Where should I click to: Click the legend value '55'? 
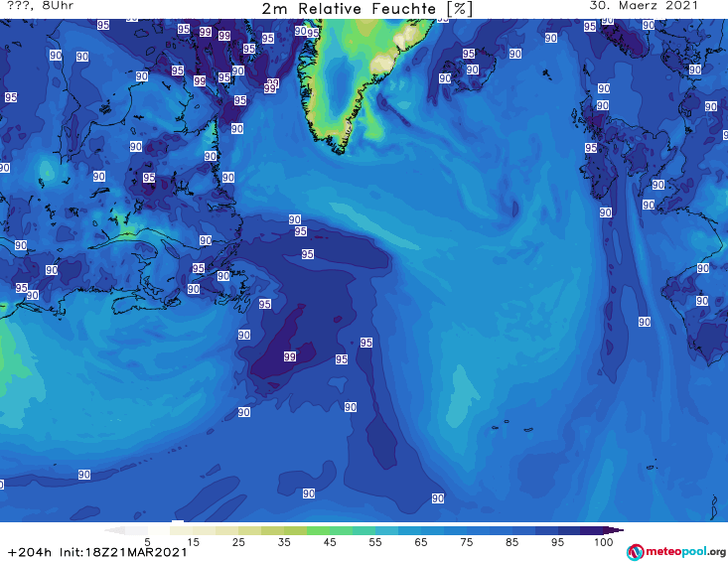pos(375,542)
